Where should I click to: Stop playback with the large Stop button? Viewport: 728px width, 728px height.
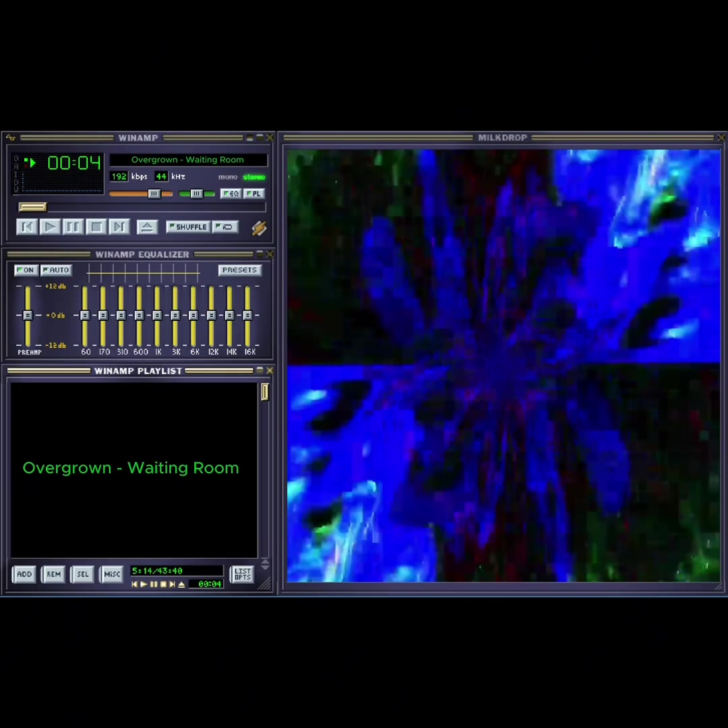click(96, 227)
